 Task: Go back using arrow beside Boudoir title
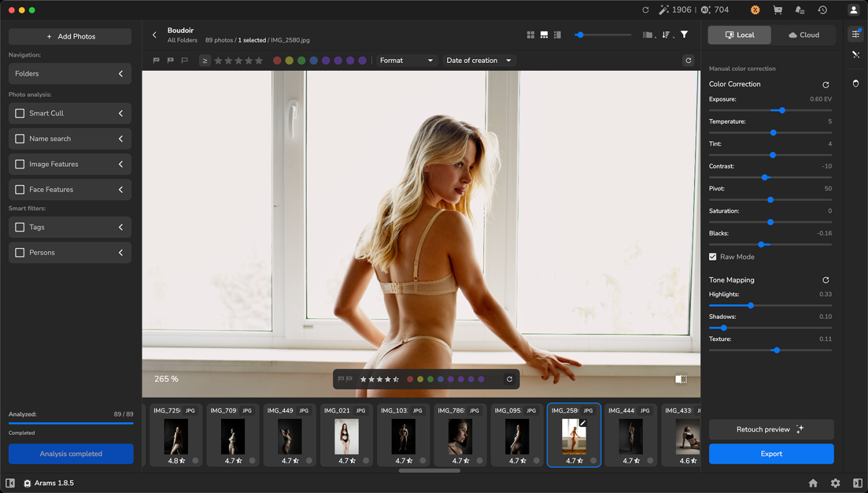point(155,35)
